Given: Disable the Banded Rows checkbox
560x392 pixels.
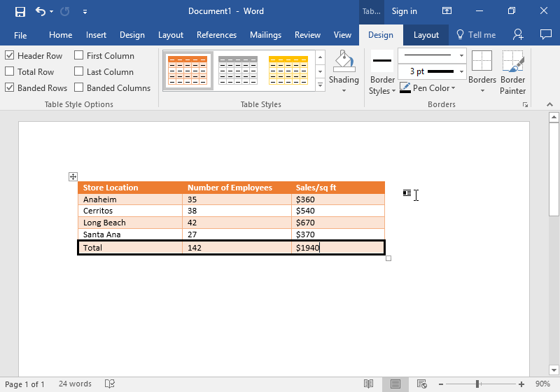Looking at the screenshot, I should 10,87.
